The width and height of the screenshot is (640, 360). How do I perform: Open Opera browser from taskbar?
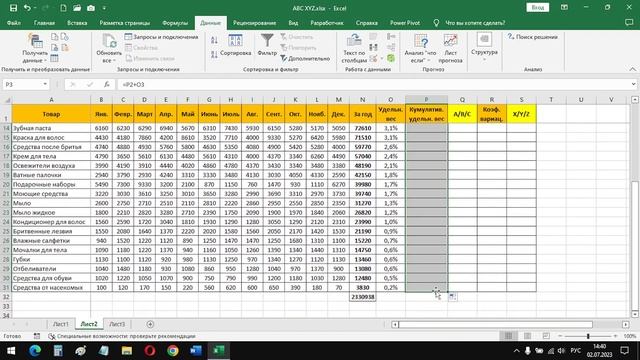click(150, 351)
